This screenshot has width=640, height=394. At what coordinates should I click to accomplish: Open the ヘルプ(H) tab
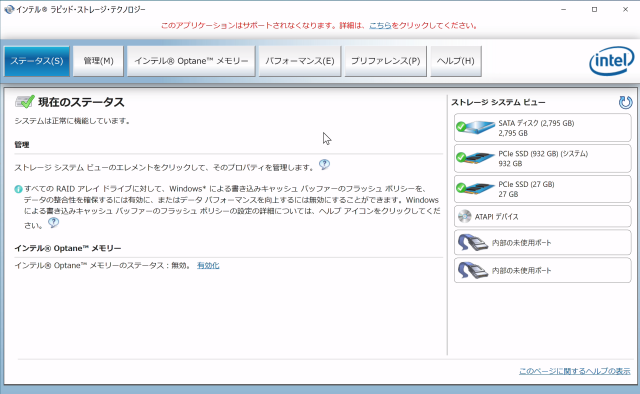456,61
